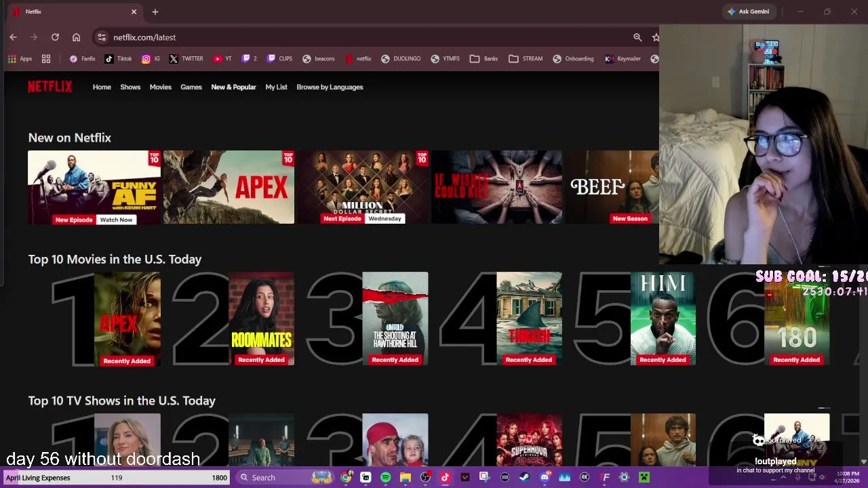
Task: Open the 4K downloader app in taskbar
Action: [x=585, y=477]
